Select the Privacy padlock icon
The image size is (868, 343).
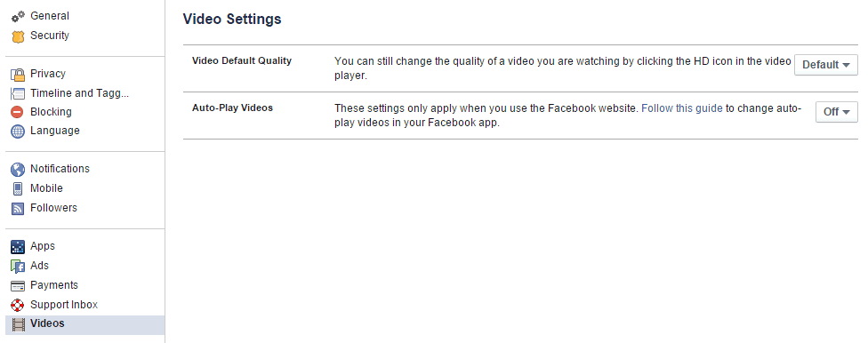19,74
